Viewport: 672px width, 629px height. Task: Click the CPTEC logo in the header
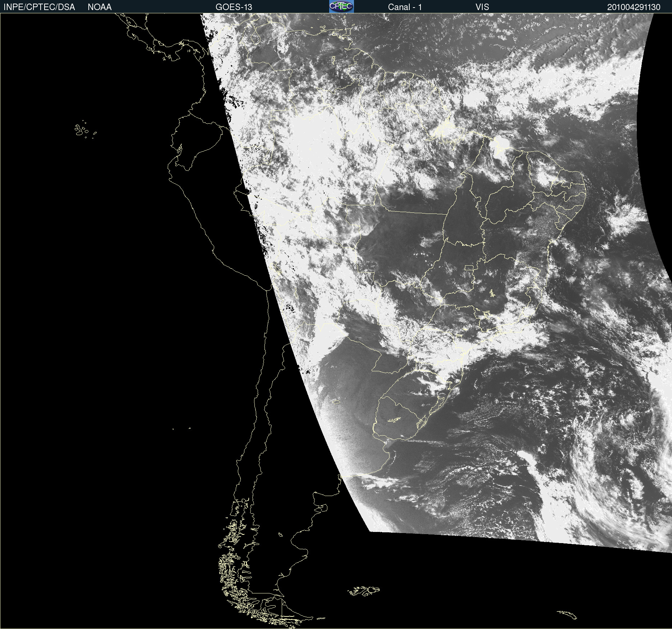pyautogui.click(x=341, y=6)
